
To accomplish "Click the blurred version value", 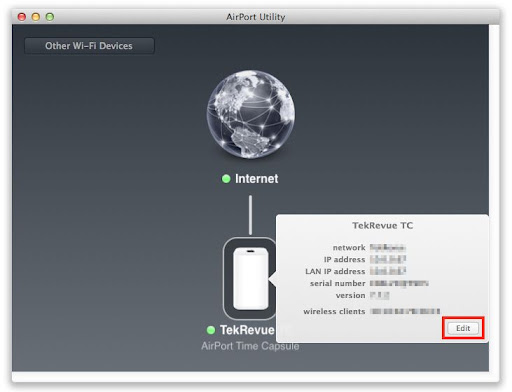I will 379,295.
